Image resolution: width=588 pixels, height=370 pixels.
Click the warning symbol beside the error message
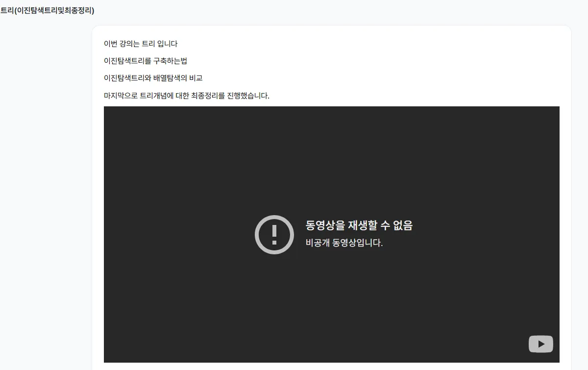[x=274, y=234]
